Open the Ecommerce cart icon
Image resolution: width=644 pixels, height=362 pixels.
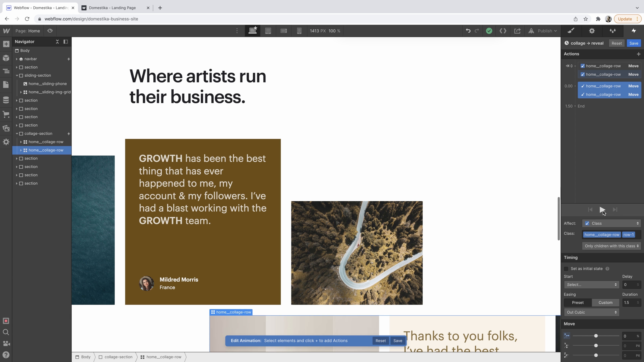pos(6,114)
